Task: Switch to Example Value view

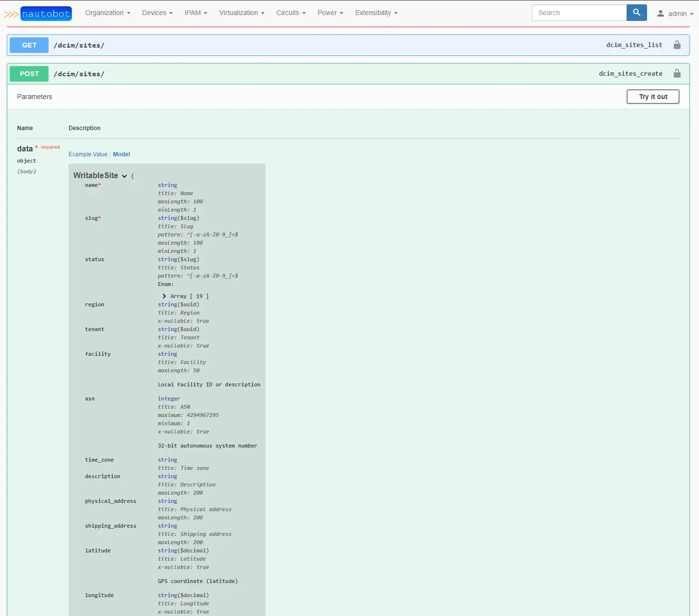Action: click(88, 154)
